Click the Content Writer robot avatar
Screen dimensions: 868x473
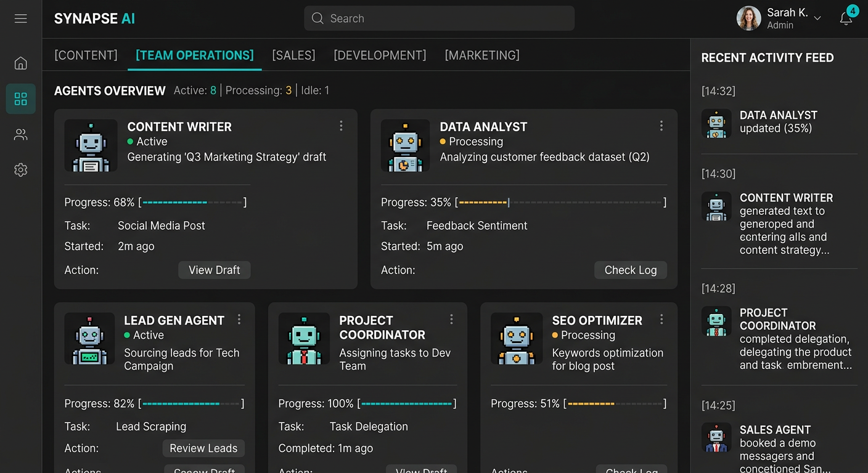click(91, 146)
